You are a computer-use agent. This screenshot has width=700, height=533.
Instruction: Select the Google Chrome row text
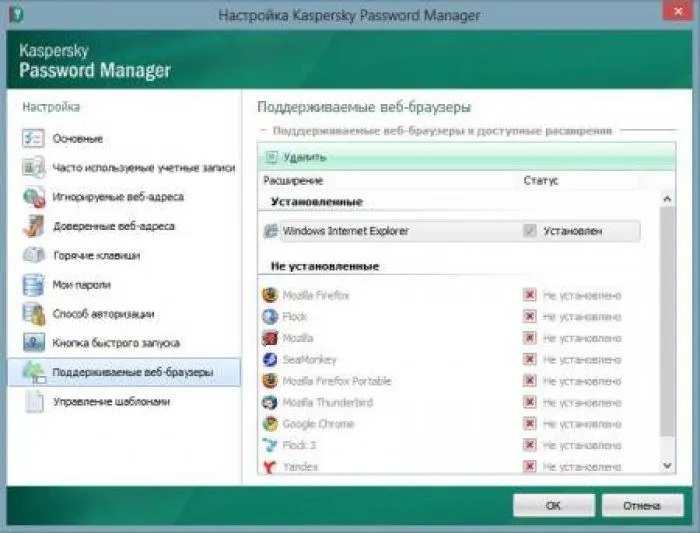pyautogui.click(x=318, y=424)
